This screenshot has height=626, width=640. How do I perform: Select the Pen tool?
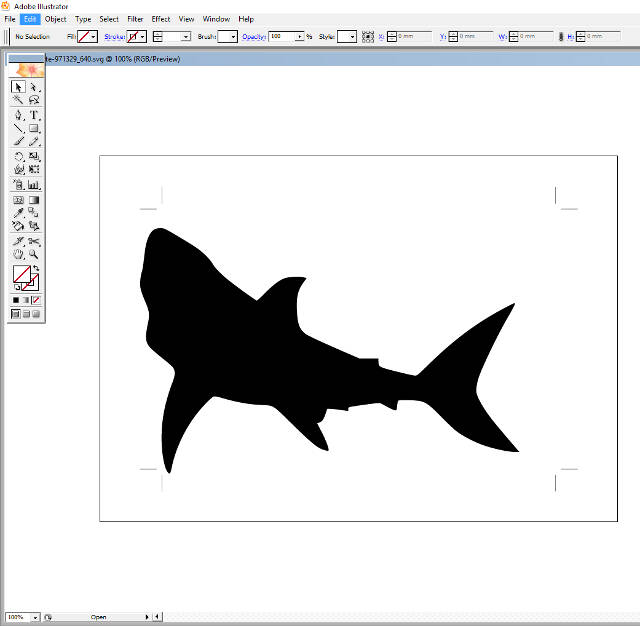(x=18, y=115)
